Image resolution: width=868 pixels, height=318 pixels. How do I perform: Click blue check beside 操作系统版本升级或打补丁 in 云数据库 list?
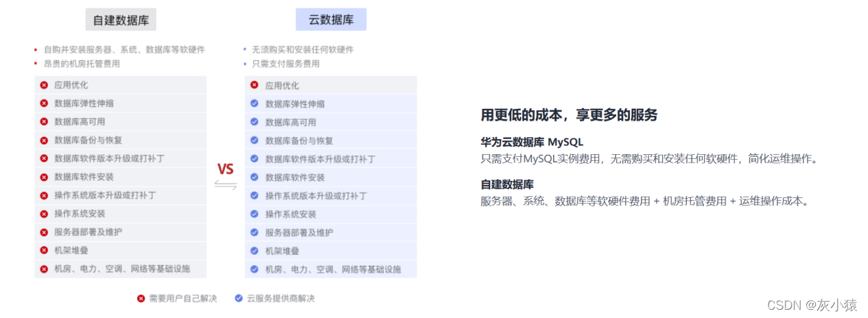[x=255, y=196]
